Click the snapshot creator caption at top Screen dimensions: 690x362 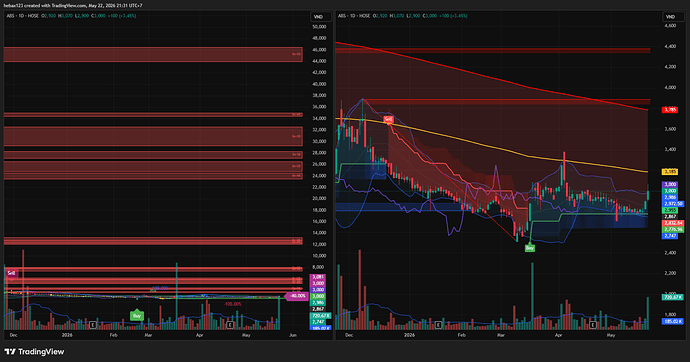coord(73,6)
